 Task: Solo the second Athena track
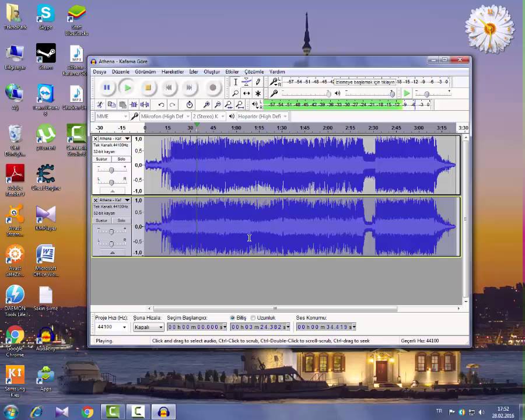point(121,220)
